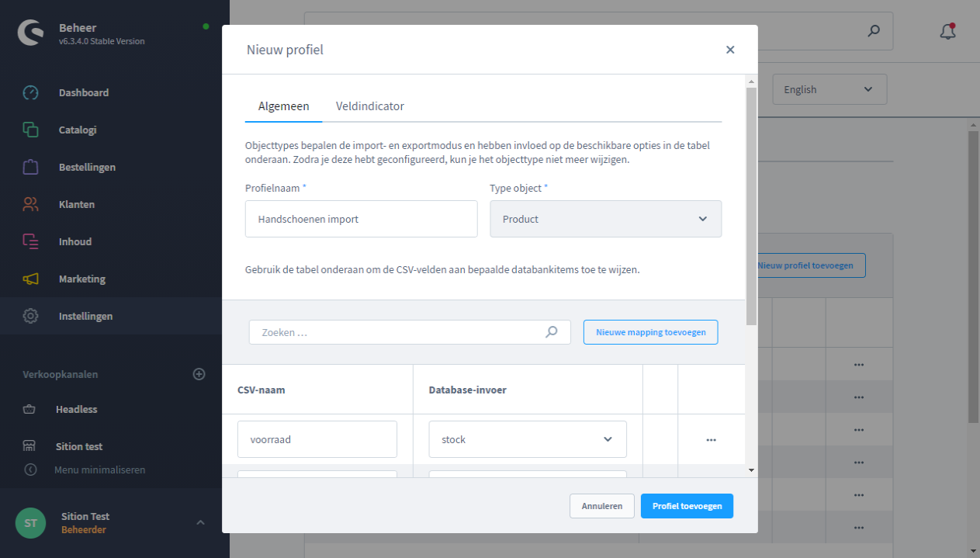Add a sales channel with the plus icon
The image size is (980, 558).
pyautogui.click(x=199, y=374)
